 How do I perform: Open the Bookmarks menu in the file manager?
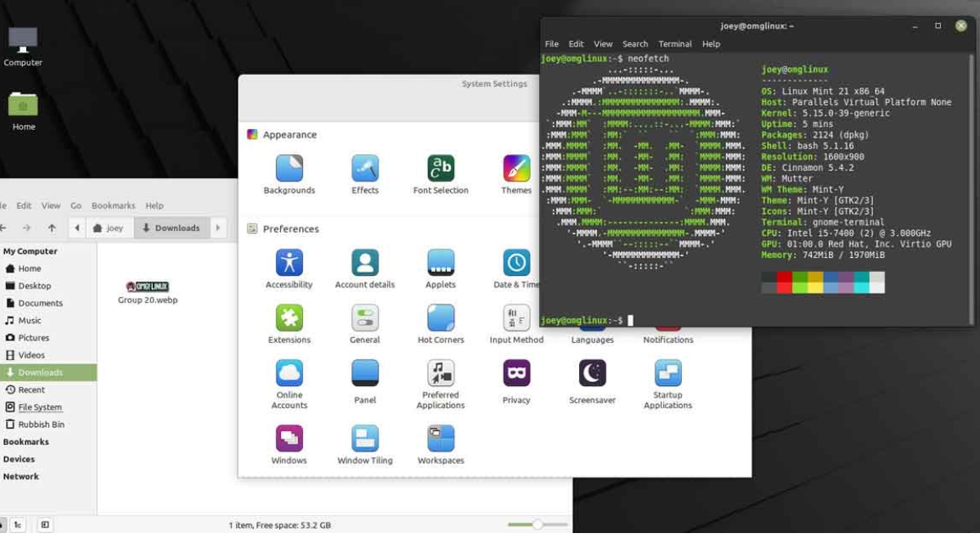click(x=113, y=206)
